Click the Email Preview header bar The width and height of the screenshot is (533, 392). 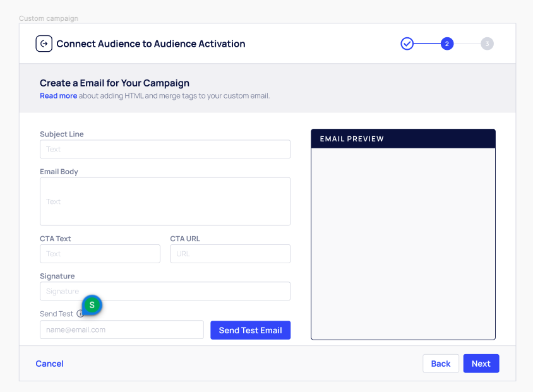[x=403, y=139]
